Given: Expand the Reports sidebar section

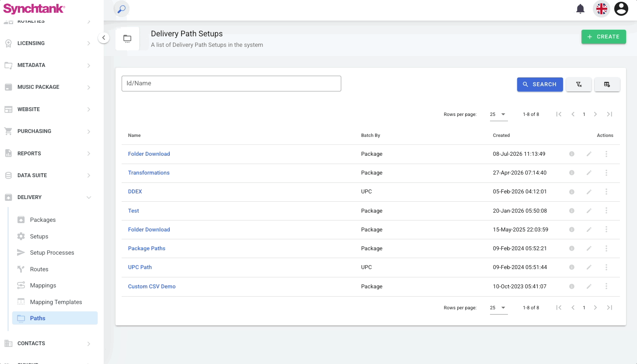Looking at the screenshot, I should (48, 154).
